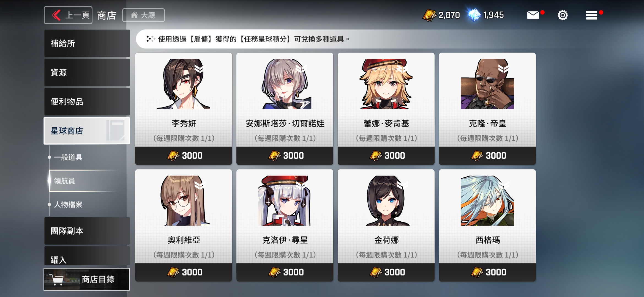This screenshot has width=644, height=297.
Task: Select the 補給所 shop category
Action: [87, 43]
